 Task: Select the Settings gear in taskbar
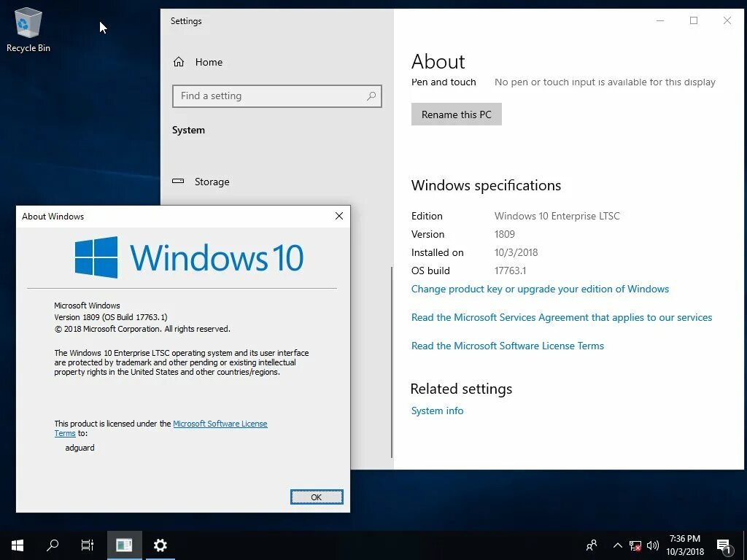click(160, 545)
